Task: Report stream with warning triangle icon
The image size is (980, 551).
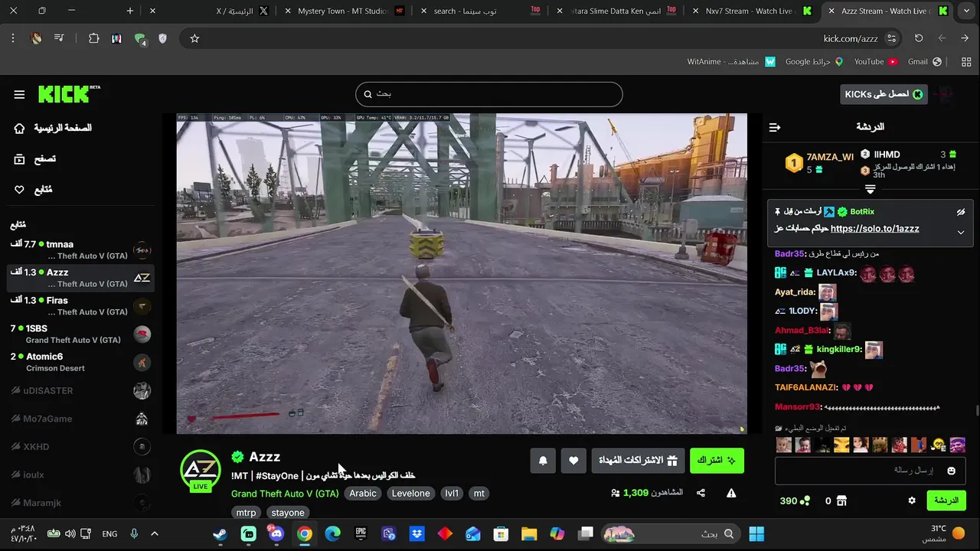Action: tap(731, 494)
